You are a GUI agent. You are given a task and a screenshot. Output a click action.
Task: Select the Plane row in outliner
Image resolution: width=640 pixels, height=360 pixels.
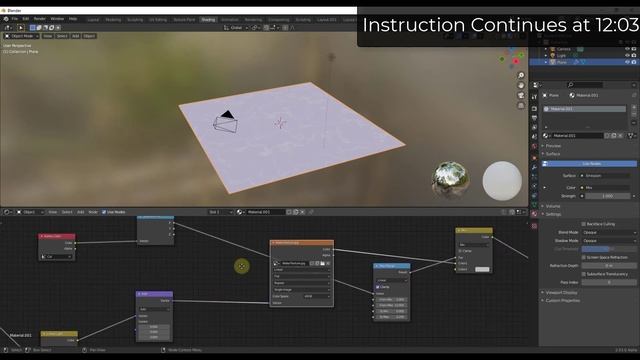click(x=584, y=62)
